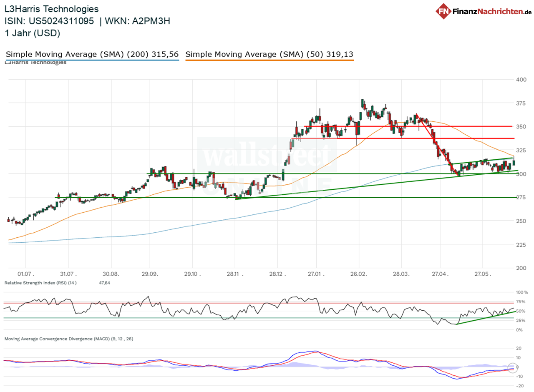Select the "1 Jahr (USD)" period label
The height and width of the screenshot is (392, 534).
32,33
